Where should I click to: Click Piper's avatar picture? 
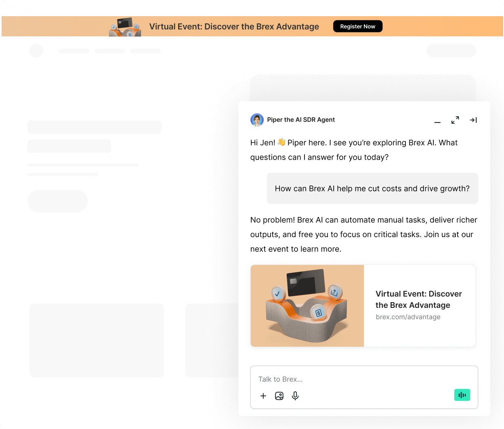click(x=257, y=120)
